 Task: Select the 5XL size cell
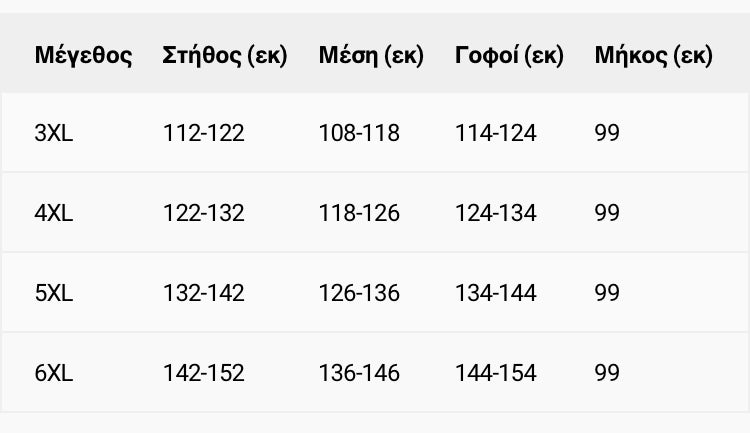[x=54, y=293]
